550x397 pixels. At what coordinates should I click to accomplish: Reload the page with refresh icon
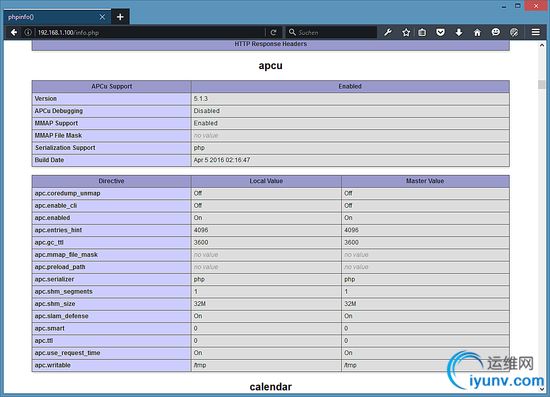[x=274, y=33]
